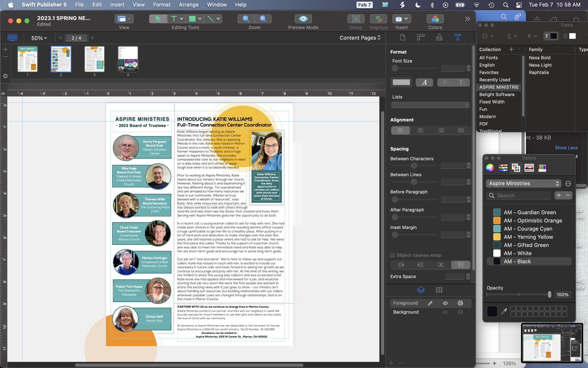Toggle Background layer visibility eye
This screenshot has width=588, height=368.
[445, 312]
